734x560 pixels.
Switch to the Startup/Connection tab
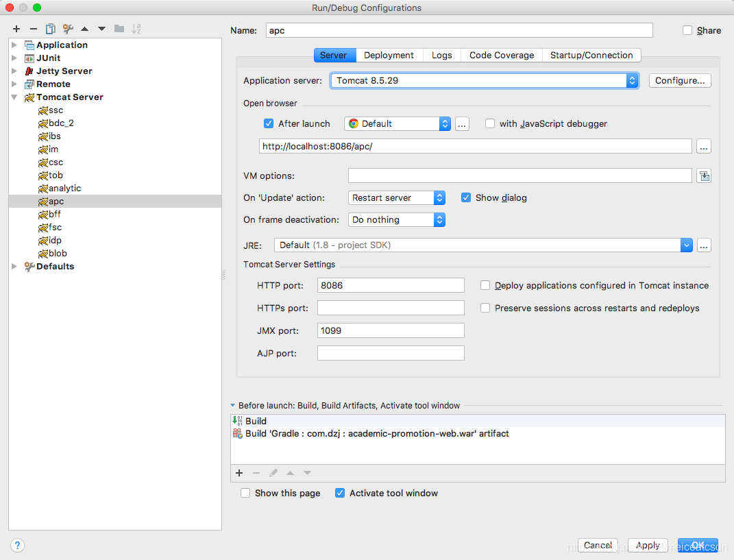[x=591, y=56]
